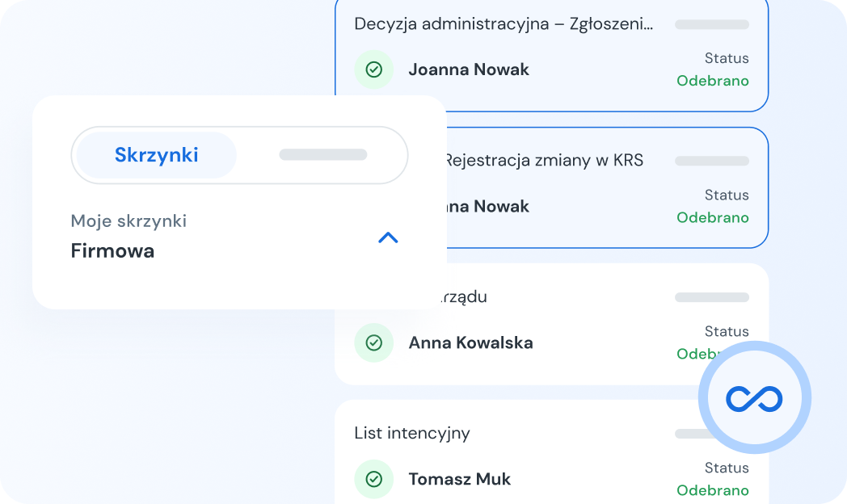Click the check icon on the KRS message
Viewport: 847px width, 504px height.
[x=373, y=206]
